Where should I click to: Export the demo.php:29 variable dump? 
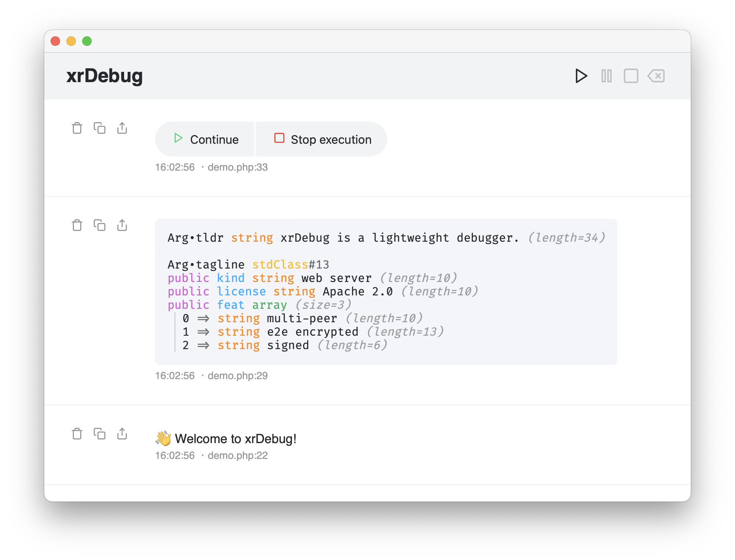coord(122,225)
